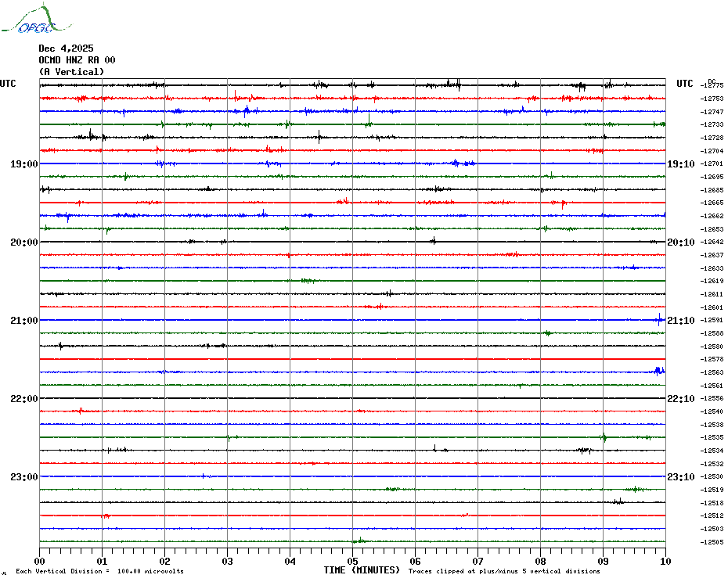Click the 05 minute tick on the x-axis
The image size is (728, 582).
coord(352,561)
